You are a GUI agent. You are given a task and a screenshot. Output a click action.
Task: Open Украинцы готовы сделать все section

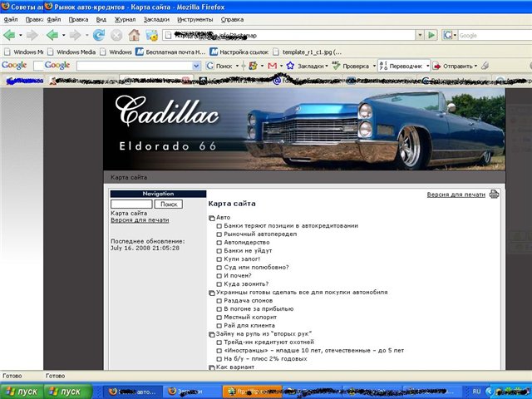(302, 292)
